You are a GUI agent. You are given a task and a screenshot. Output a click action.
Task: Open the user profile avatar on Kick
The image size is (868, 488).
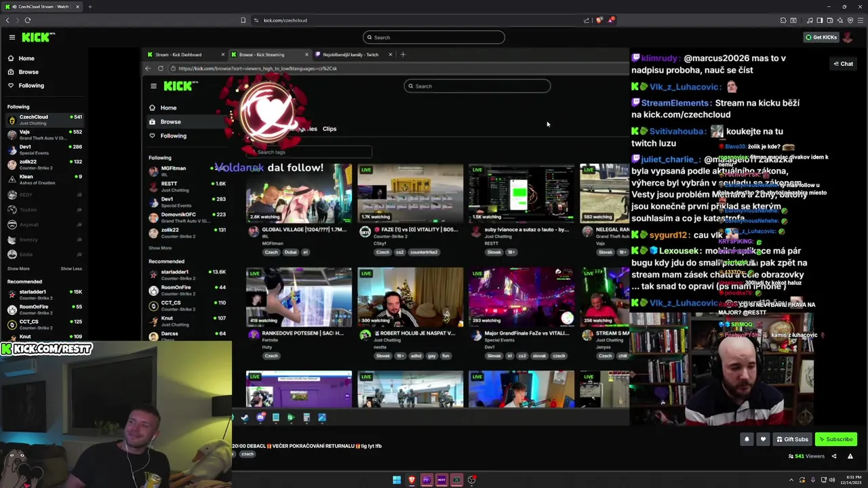(x=848, y=37)
